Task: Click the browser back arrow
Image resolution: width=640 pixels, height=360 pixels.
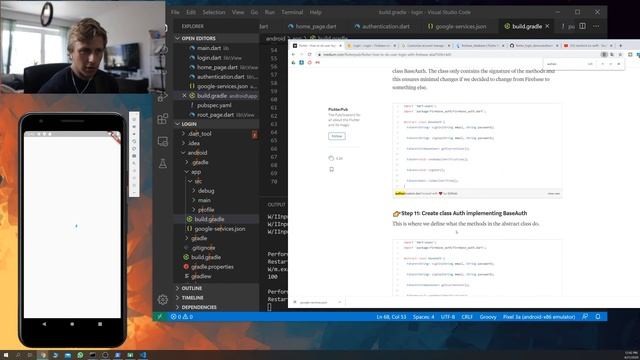Action: pyautogui.click(x=293, y=54)
